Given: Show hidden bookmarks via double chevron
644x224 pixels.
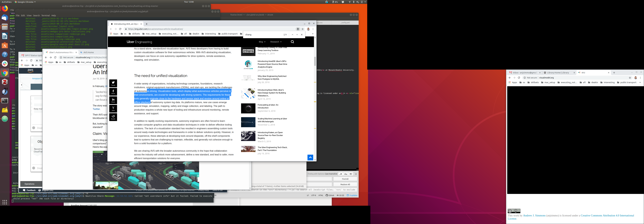Looking at the screenshot, I should (313, 34).
